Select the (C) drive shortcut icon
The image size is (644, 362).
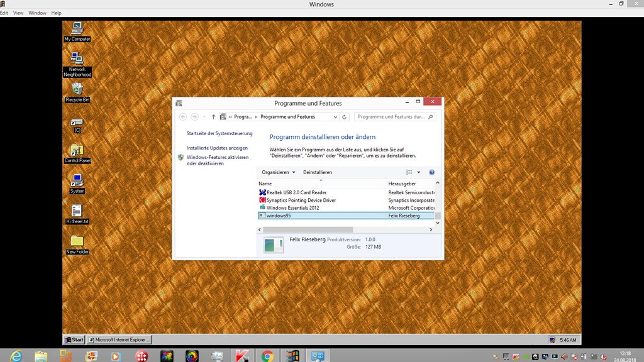[77, 126]
